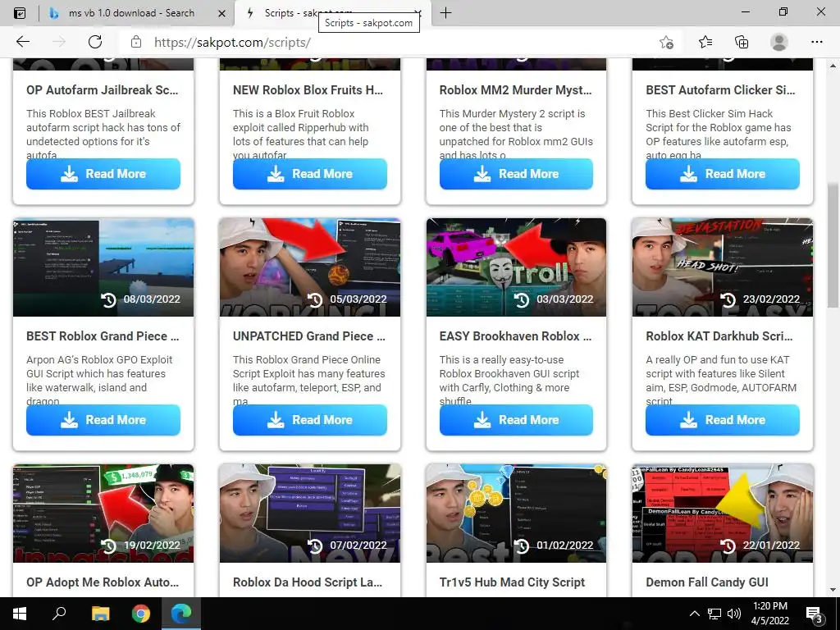The image size is (840, 630).
Task: Show hidden system tray icons
Action: (694, 614)
